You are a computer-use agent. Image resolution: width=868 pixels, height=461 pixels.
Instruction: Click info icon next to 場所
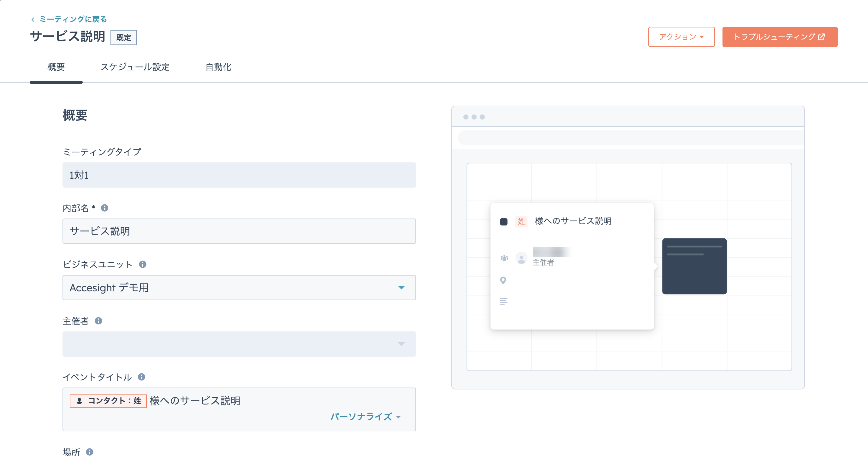pyautogui.click(x=90, y=452)
